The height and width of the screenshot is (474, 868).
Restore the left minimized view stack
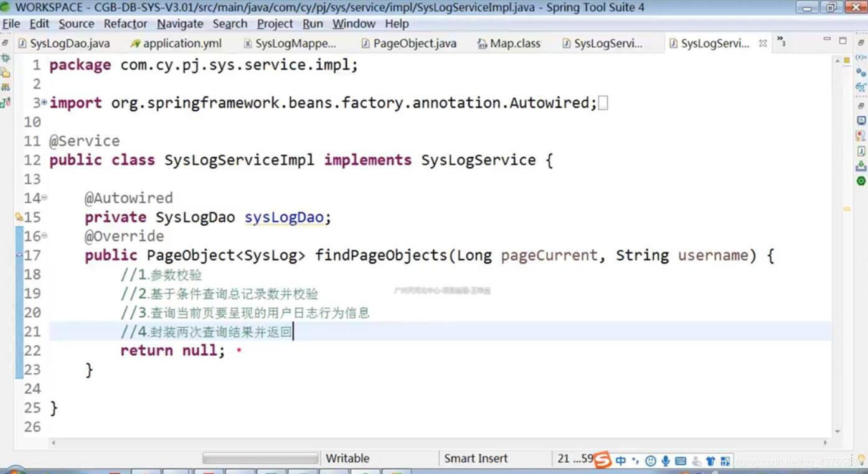pyautogui.click(x=5, y=43)
